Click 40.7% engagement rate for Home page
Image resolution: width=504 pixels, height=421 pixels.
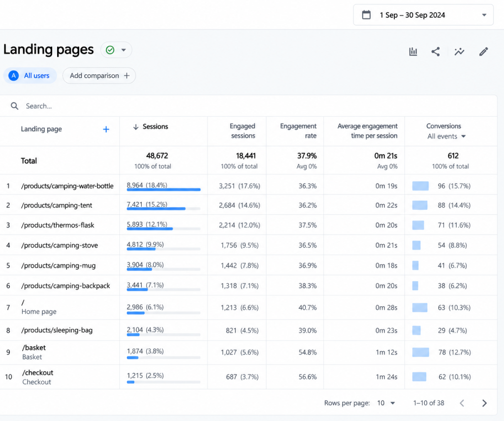click(x=308, y=307)
